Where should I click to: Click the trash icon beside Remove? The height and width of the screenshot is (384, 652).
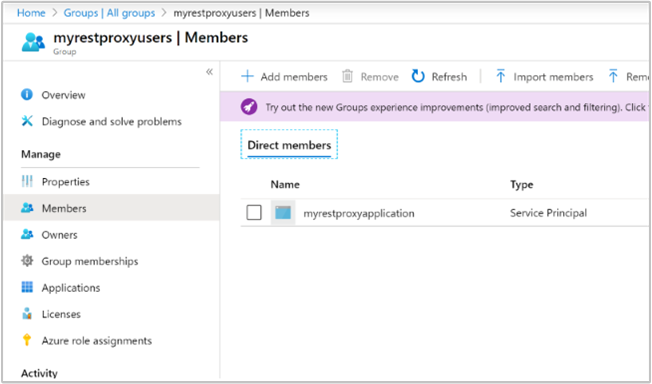coord(347,77)
